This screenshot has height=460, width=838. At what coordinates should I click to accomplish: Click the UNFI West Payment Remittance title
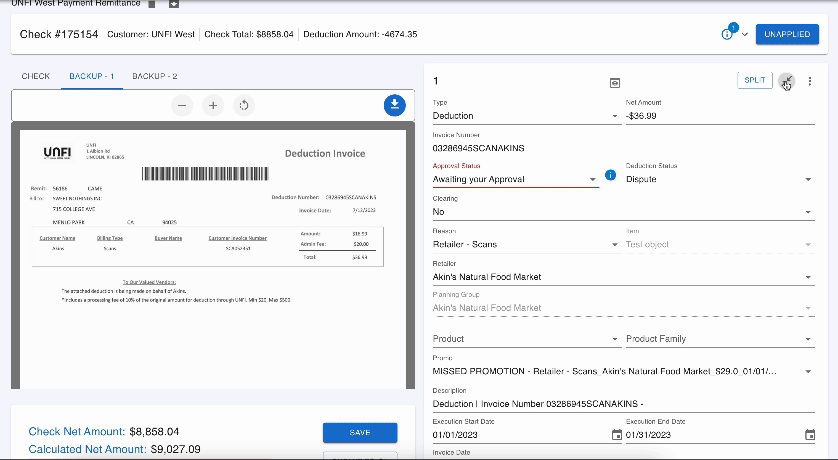tap(75, 3)
